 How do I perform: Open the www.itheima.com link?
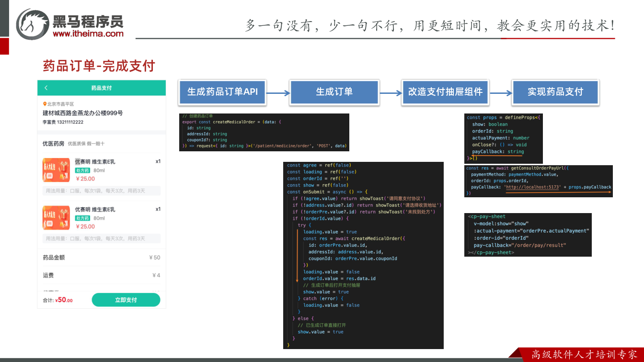(88, 34)
